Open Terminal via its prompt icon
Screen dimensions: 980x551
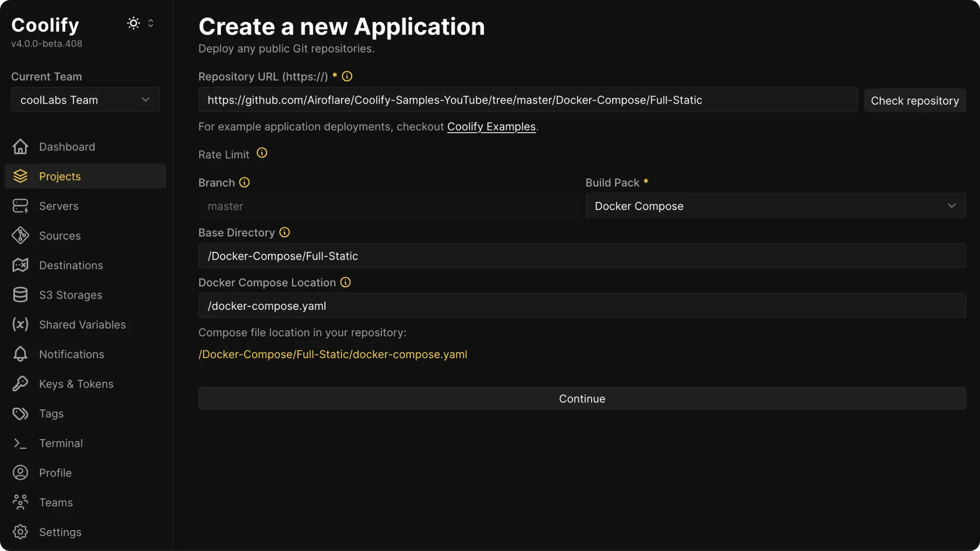(x=20, y=443)
